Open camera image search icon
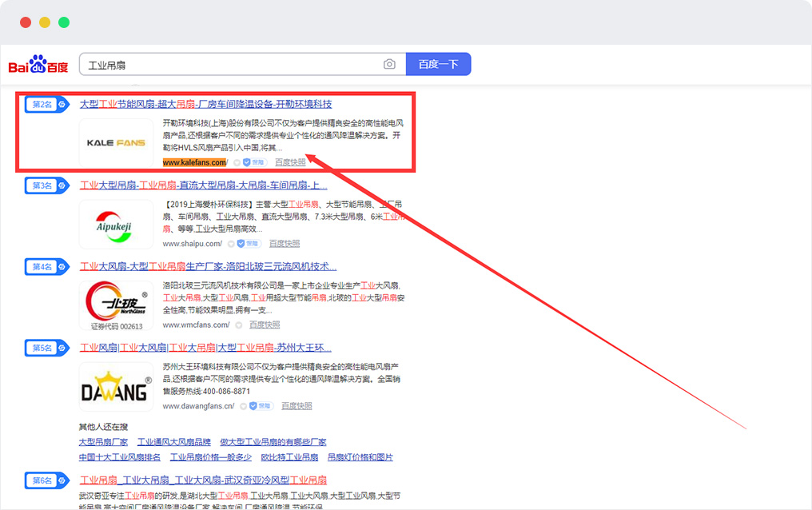Screen dimensions: 812x510 pyautogui.click(x=389, y=64)
